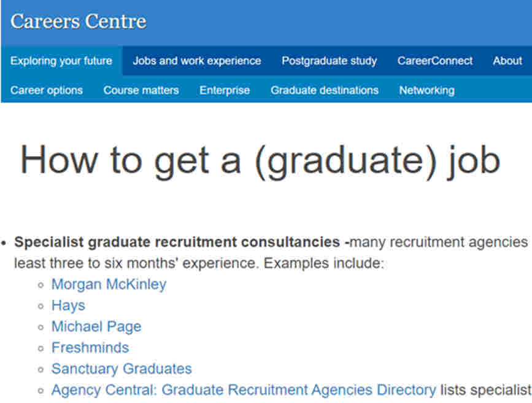
Task: Open the Postgraduate study section
Action: [x=329, y=61]
